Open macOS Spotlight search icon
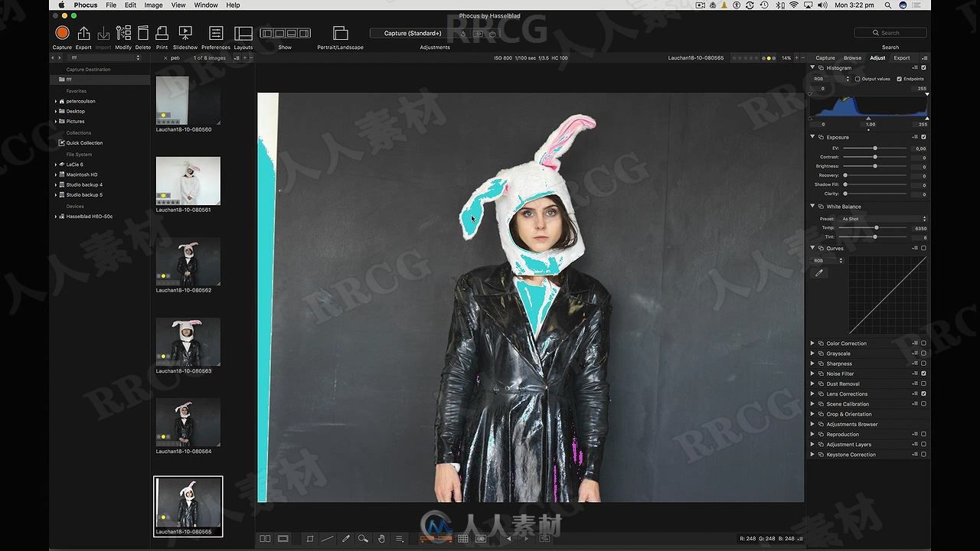980x551 pixels. (887, 5)
